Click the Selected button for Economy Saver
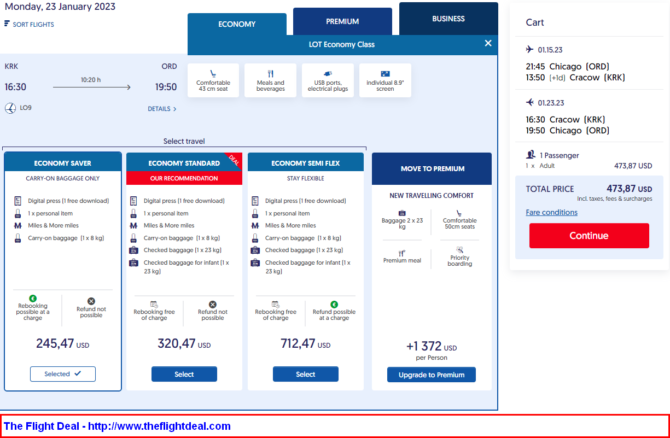This screenshot has width=670, height=438. pos(63,374)
